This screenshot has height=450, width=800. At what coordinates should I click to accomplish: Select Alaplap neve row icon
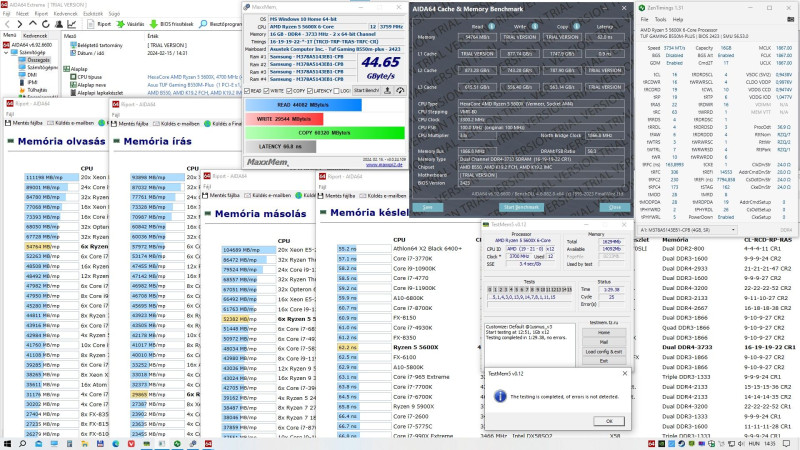73,85
